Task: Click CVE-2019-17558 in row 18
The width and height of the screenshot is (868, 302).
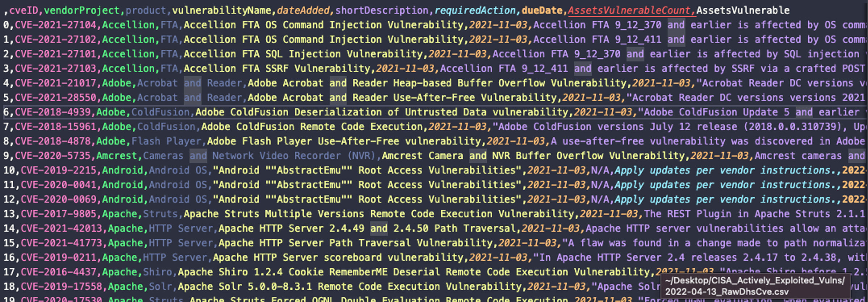Action: pyautogui.click(x=62, y=286)
